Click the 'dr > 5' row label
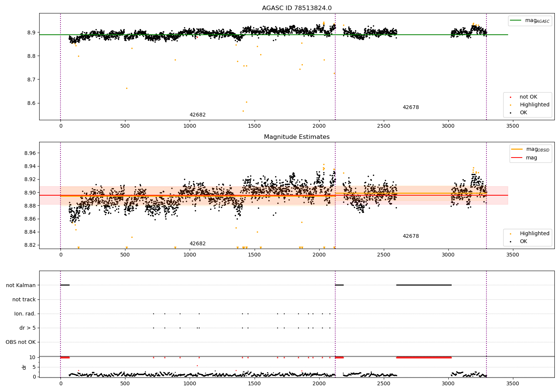Screen dimensions: 560x392 pyautogui.click(x=28, y=328)
